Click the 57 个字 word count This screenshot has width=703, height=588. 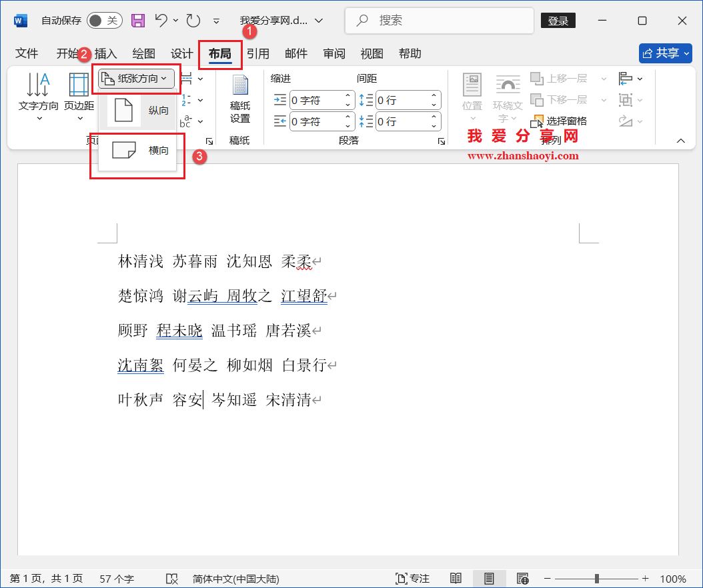point(117,579)
